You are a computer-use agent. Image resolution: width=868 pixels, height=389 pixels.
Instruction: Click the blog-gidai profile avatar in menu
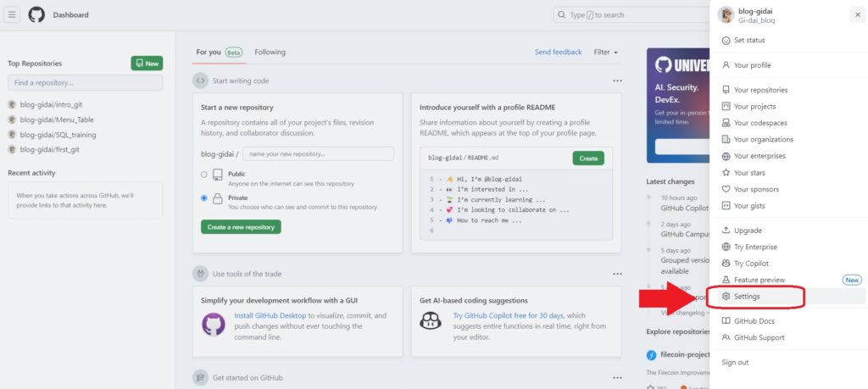725,14
